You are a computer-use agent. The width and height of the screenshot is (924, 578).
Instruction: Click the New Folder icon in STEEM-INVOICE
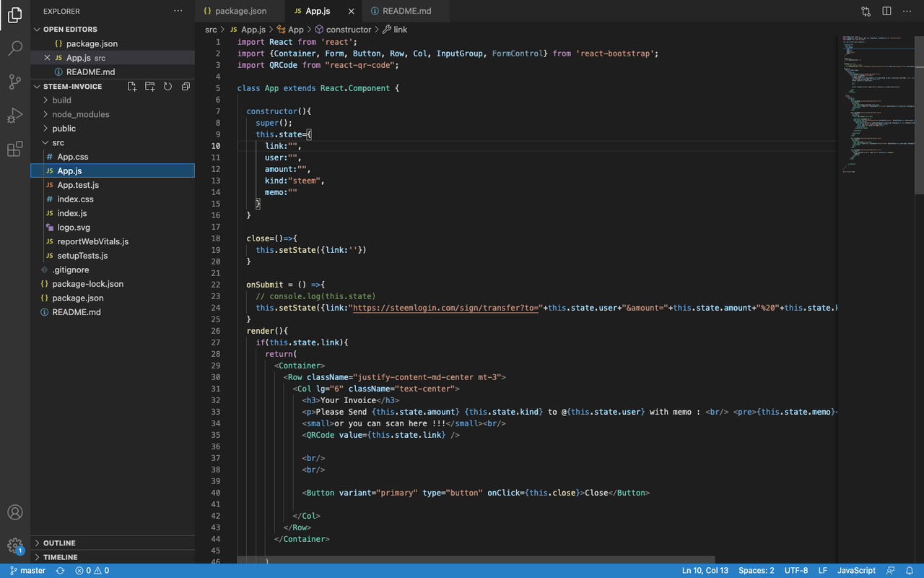pos(149,86)
